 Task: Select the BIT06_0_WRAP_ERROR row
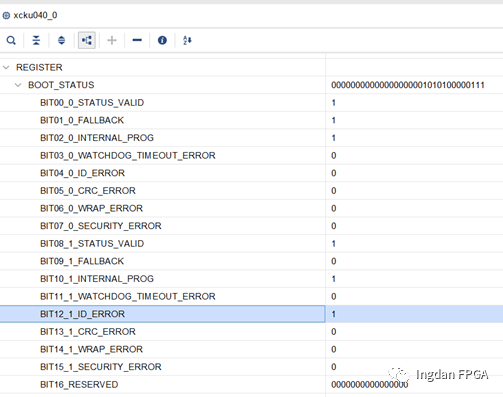[251, 208]
